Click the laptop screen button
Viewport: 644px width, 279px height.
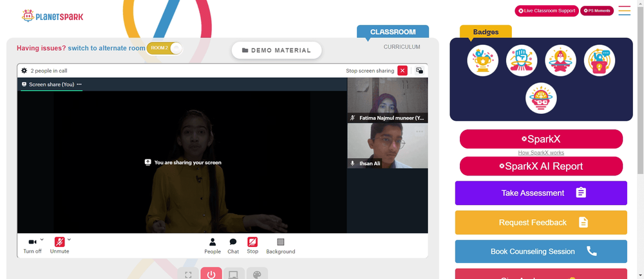click(234, 274)
